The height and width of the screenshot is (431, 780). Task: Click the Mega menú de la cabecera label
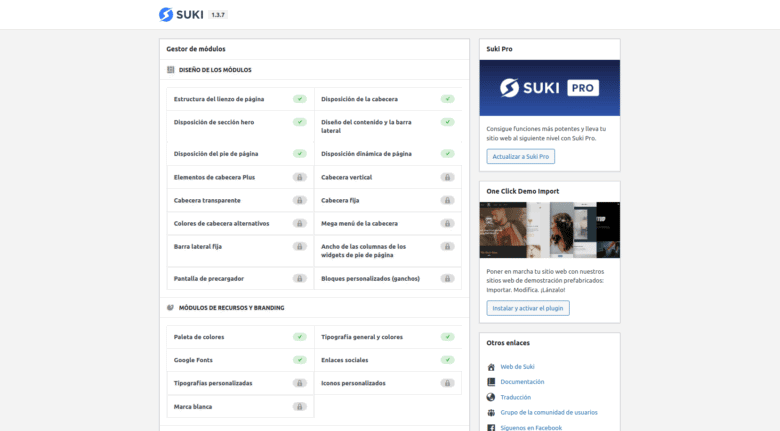pos(360,223)
